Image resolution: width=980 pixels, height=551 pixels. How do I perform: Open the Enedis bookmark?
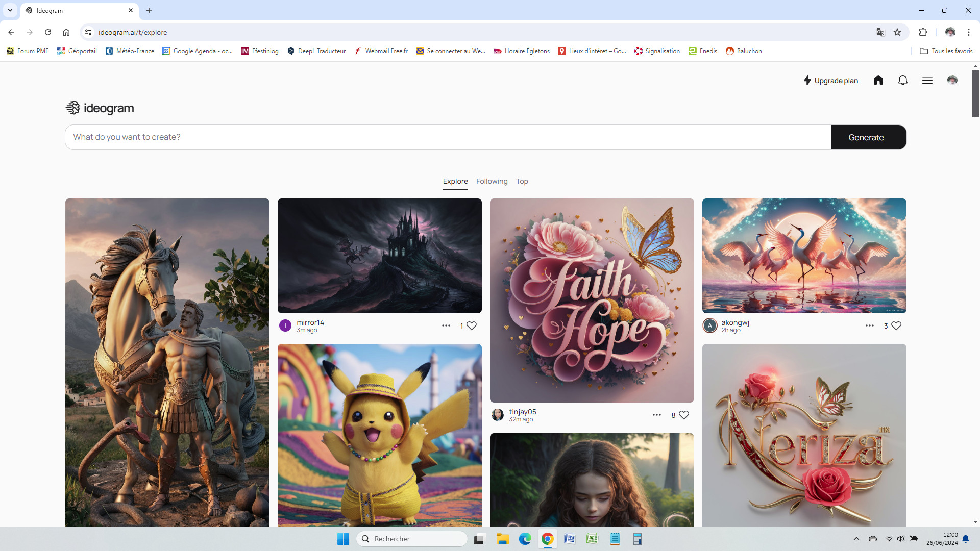pos(703,51)
